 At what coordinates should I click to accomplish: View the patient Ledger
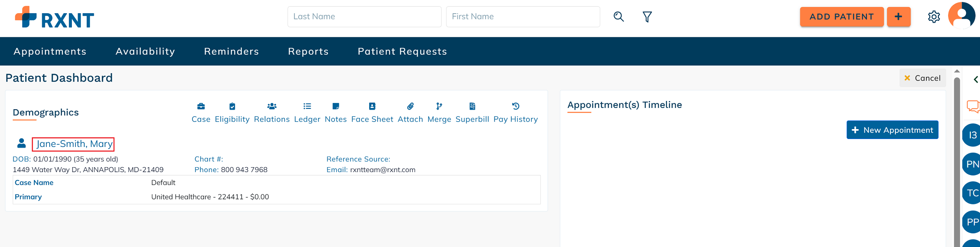307,107
